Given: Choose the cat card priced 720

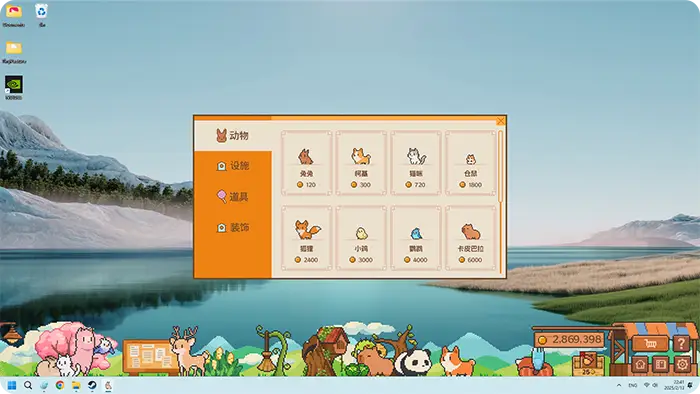Looking at the screenshot, I should 416,163.
